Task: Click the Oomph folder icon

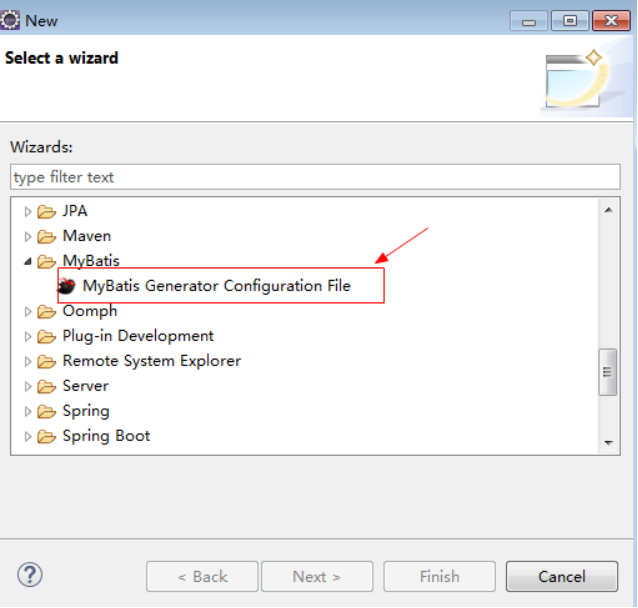Action: pos(46,312)
